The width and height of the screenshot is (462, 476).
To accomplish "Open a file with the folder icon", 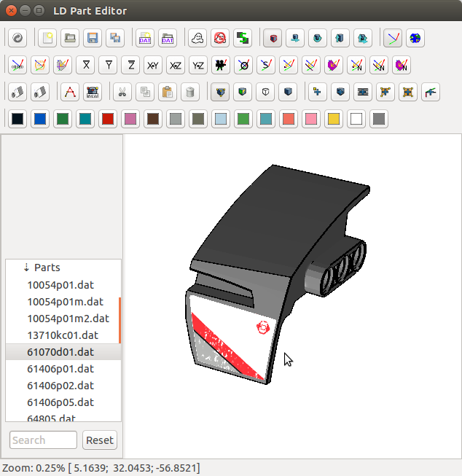I will click(70, 38).
